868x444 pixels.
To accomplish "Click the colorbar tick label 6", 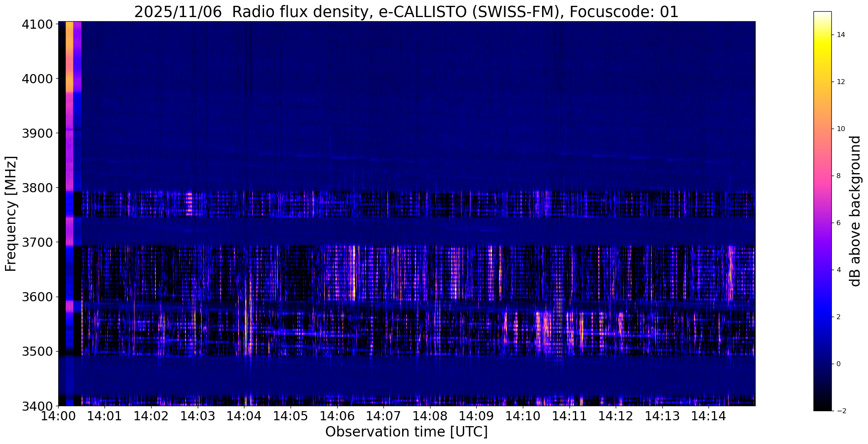I will pos(838,223).
